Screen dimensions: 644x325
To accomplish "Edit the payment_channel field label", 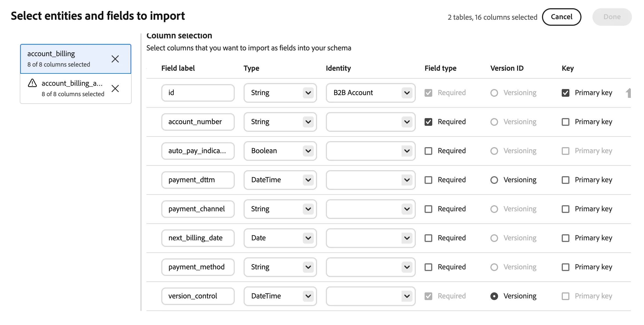I will (x=198, y=209).
